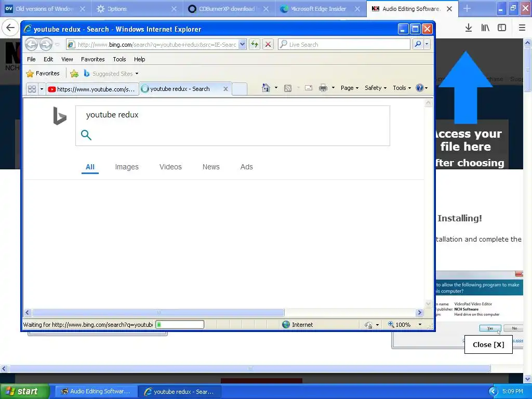The height and width of the screenshot is (399, 532).
Task: Click Firefox downloads arrow icon
Action: (469, 28)
